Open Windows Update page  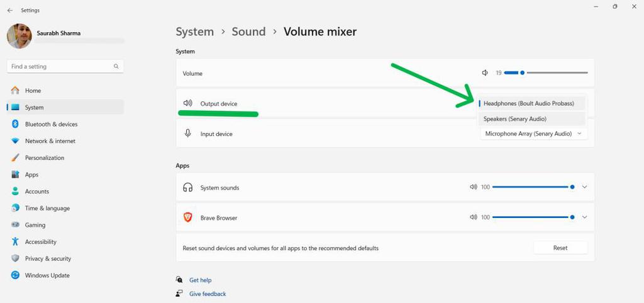[x=47, y=275]
